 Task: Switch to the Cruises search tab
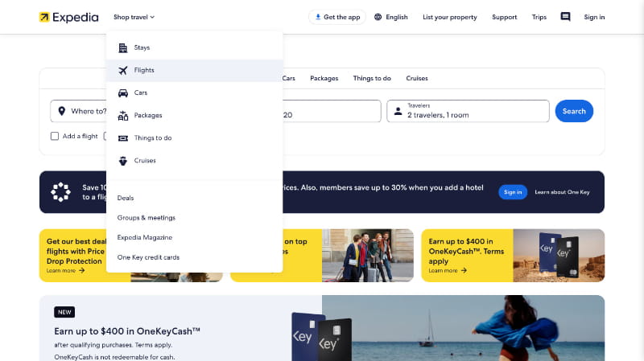point(417,78)
